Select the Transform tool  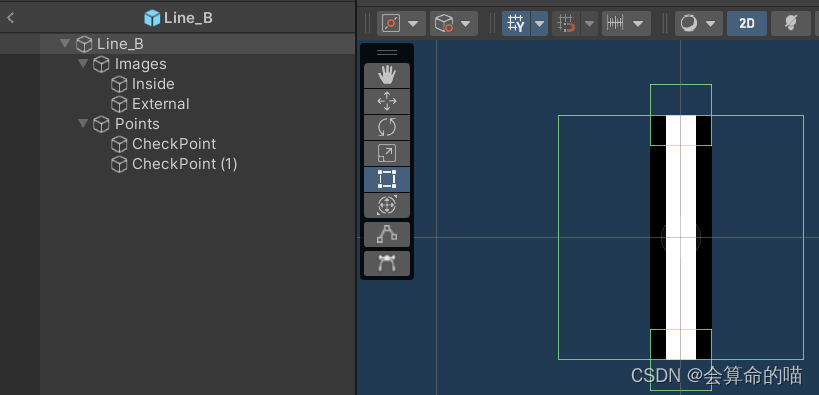387,205
